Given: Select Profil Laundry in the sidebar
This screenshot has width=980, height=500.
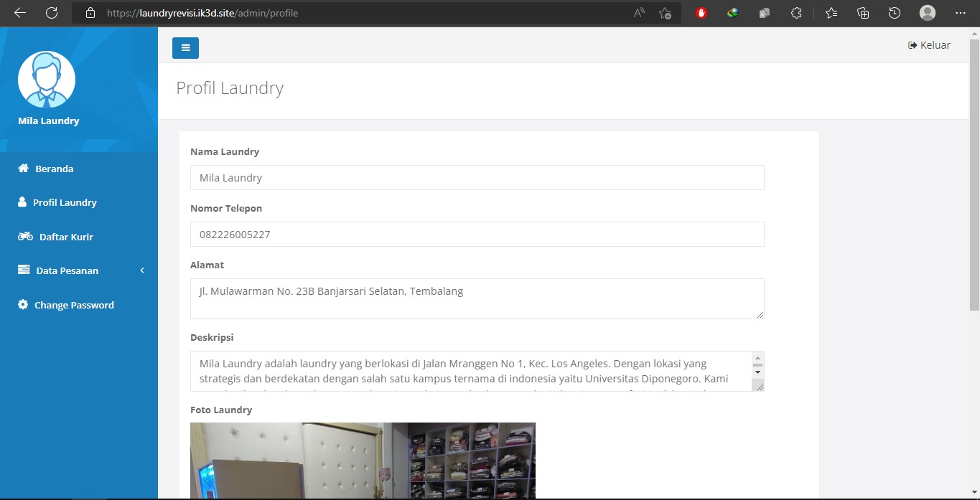Looking at the screenshot, I should [64, 202].
